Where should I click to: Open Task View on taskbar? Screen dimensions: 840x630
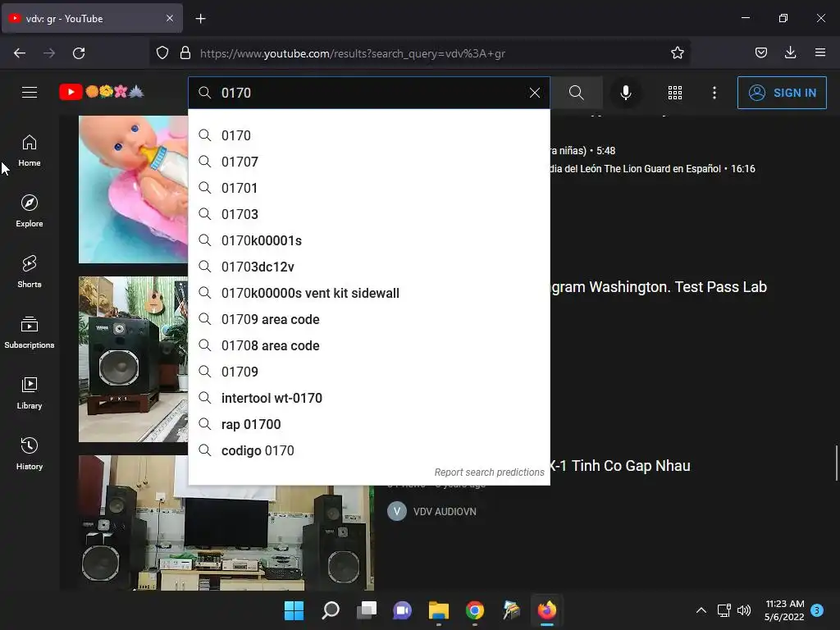coord(367,610)
